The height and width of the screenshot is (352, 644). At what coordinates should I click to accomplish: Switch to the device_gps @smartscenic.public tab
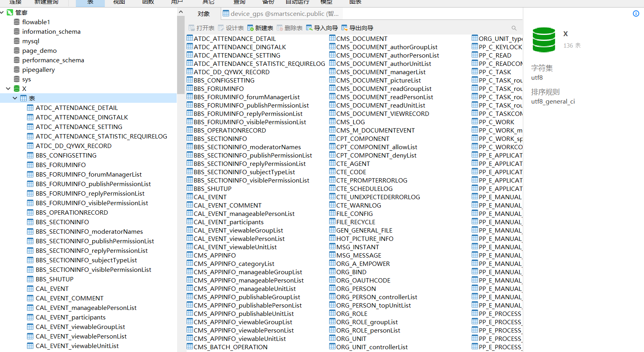coord(281,13)
